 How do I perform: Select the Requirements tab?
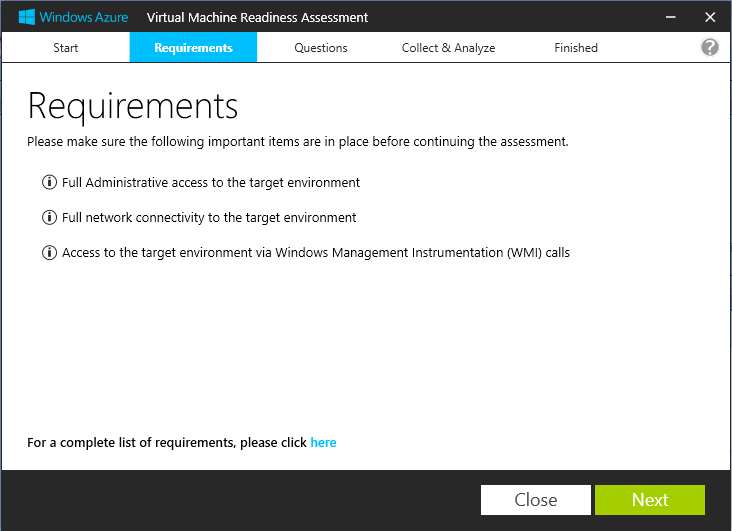click(x=193, y=48)
